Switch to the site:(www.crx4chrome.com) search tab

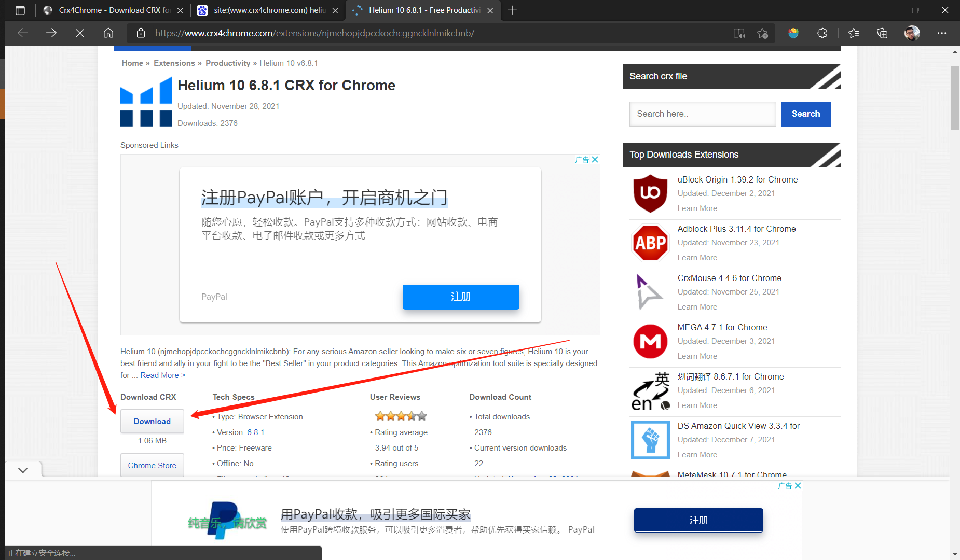[x=269, y=10]
